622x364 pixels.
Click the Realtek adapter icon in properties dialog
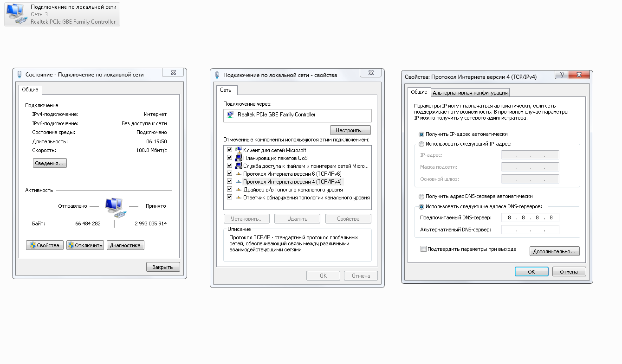click(230, 115)
